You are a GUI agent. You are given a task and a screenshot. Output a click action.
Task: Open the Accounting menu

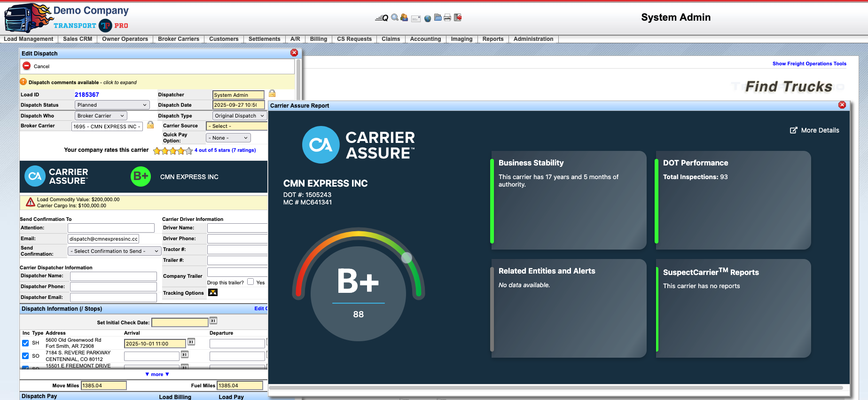pyautogui.click(x=425, y=39)
